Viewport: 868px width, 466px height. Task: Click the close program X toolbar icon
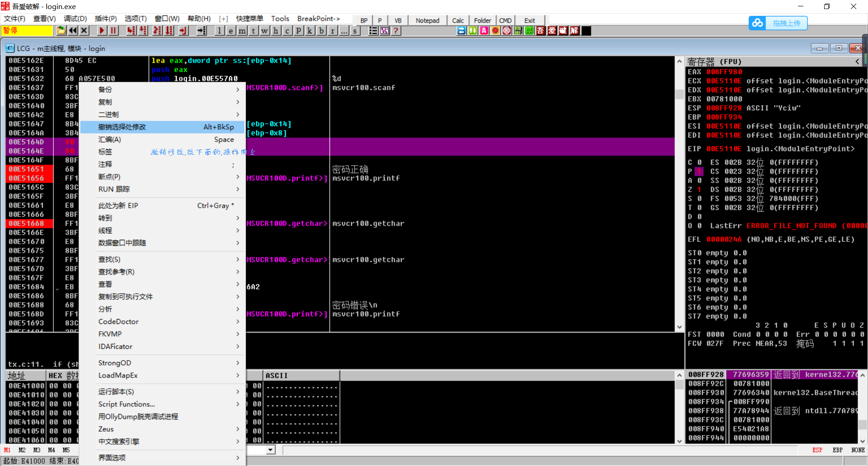pyautogui.click(x=84, y=30)
